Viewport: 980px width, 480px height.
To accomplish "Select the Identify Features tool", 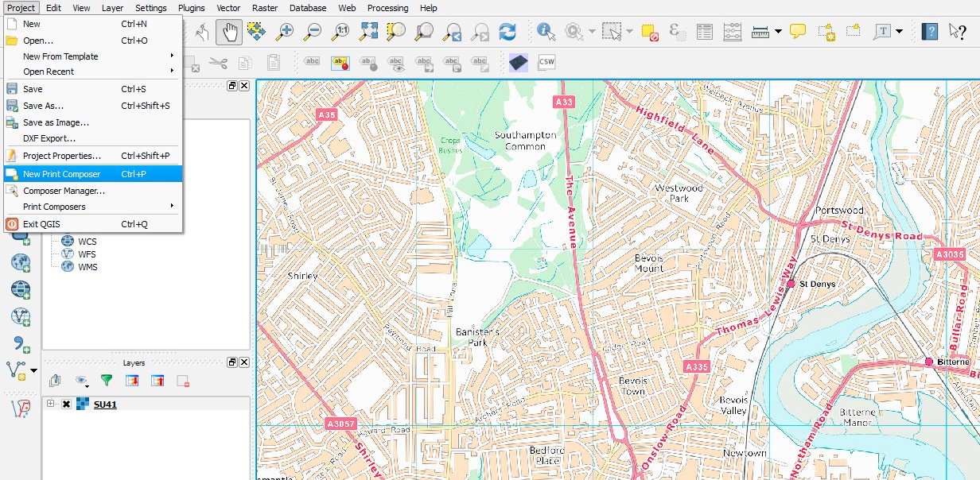I will tap(544, 33).
